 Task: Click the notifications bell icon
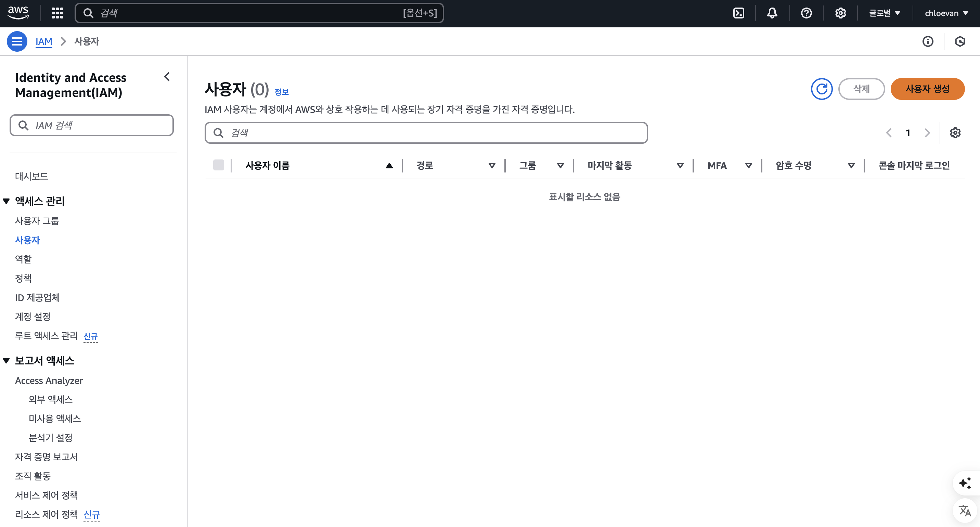[x=773, y=13]
